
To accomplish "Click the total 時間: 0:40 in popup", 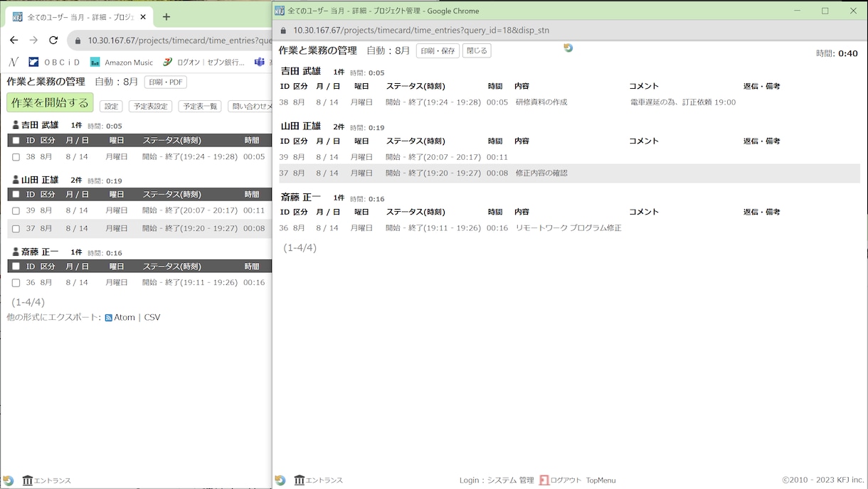I will [837, 53].
